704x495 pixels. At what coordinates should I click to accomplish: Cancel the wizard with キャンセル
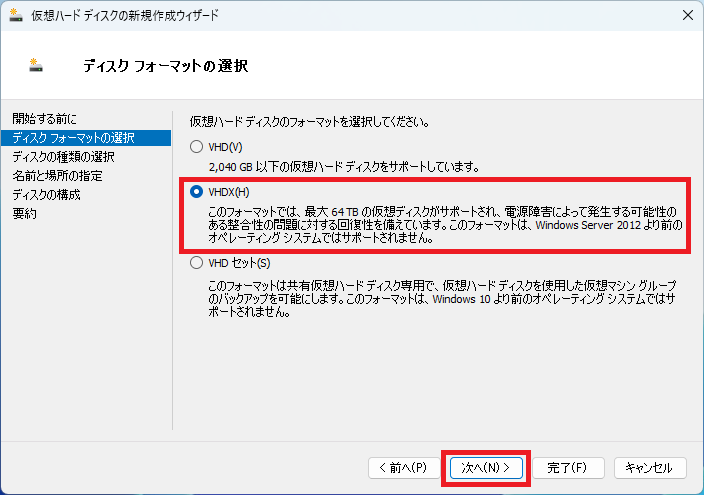pyautogui.click(x=650, y=468)
